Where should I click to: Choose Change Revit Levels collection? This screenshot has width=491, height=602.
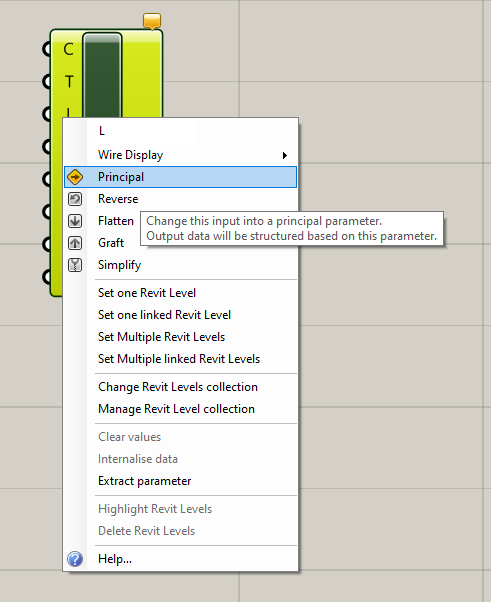180,387
